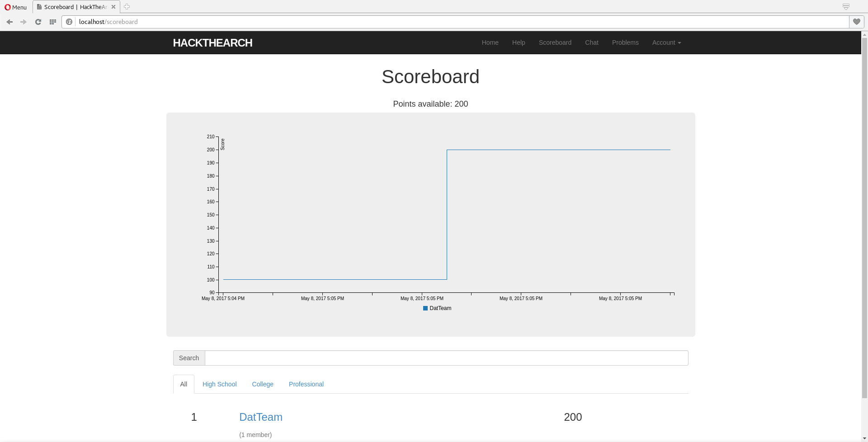Click the forward navigation arrow
This screenshot has height=442, width=868.
click(24, 22)
